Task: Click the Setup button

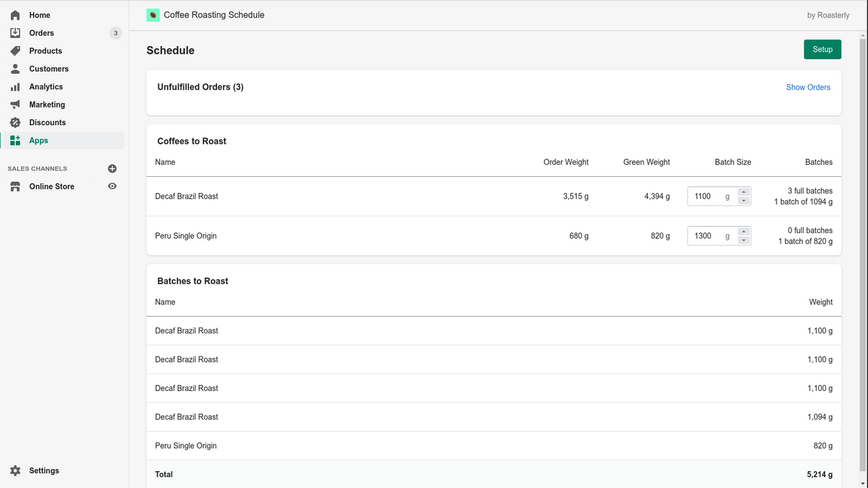Action: pyautogui.click(x=822, y=49)
